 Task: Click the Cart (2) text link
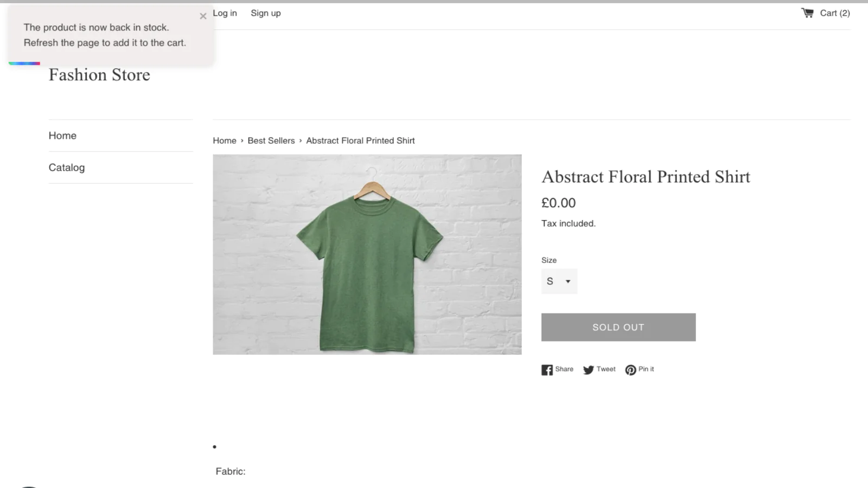[834, 13]
